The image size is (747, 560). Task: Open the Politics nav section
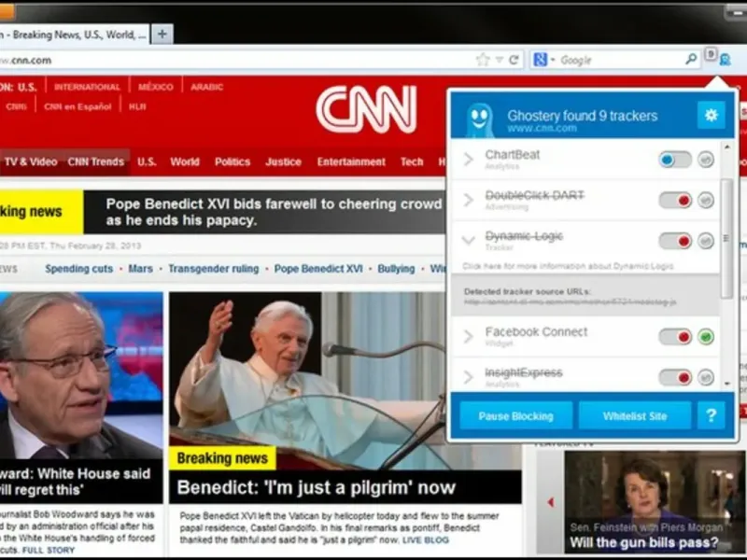coord(233,161)
